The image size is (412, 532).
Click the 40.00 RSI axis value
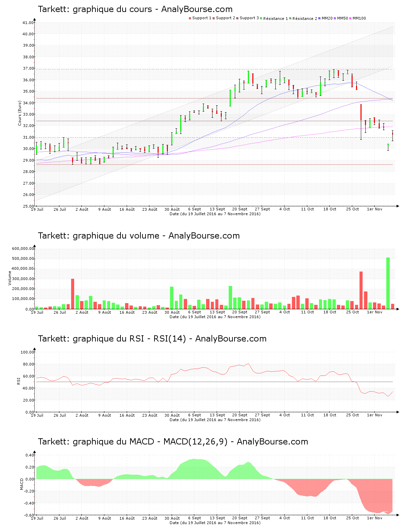(28, 388)
